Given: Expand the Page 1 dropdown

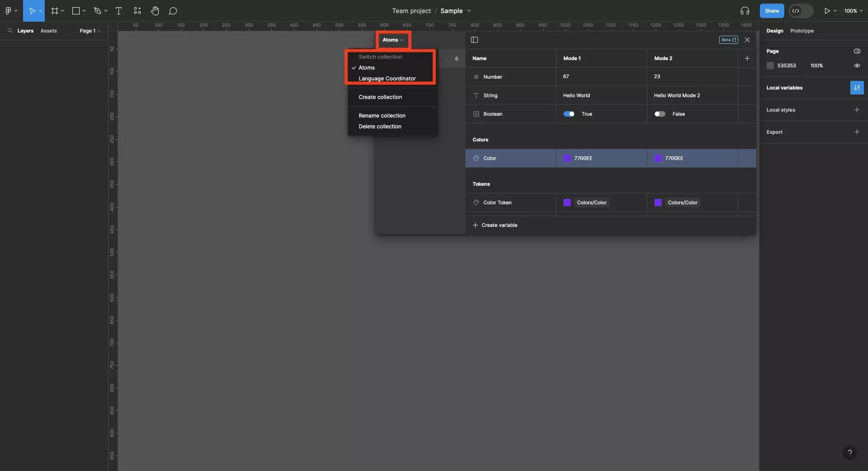Looking at the screenshot, I should (89, 30).
